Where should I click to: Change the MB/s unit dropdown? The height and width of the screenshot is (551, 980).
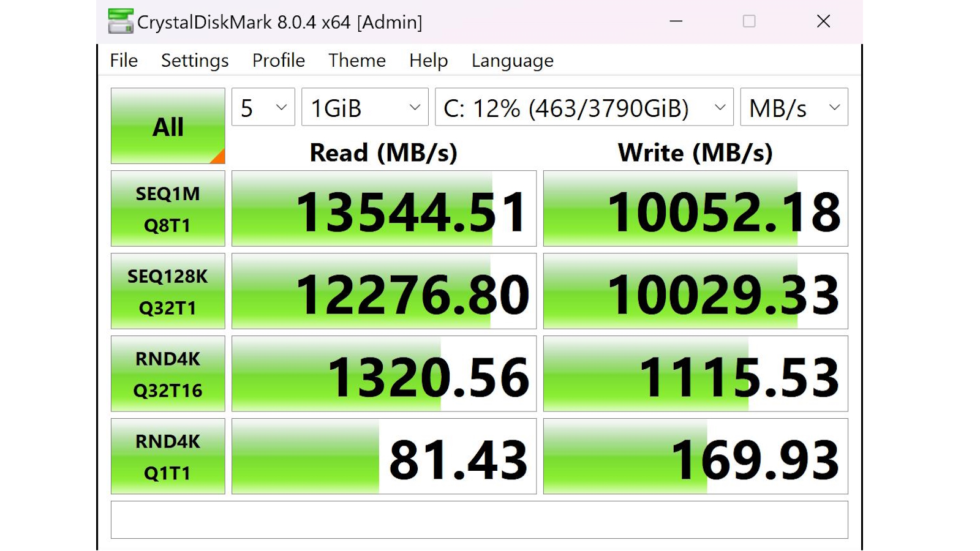794,108
